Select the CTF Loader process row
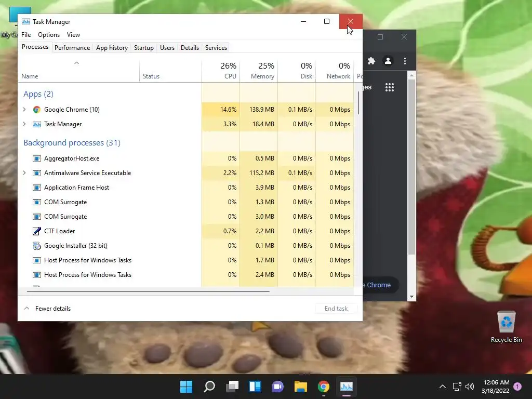The image size is (532, 399). click(185, 231)
